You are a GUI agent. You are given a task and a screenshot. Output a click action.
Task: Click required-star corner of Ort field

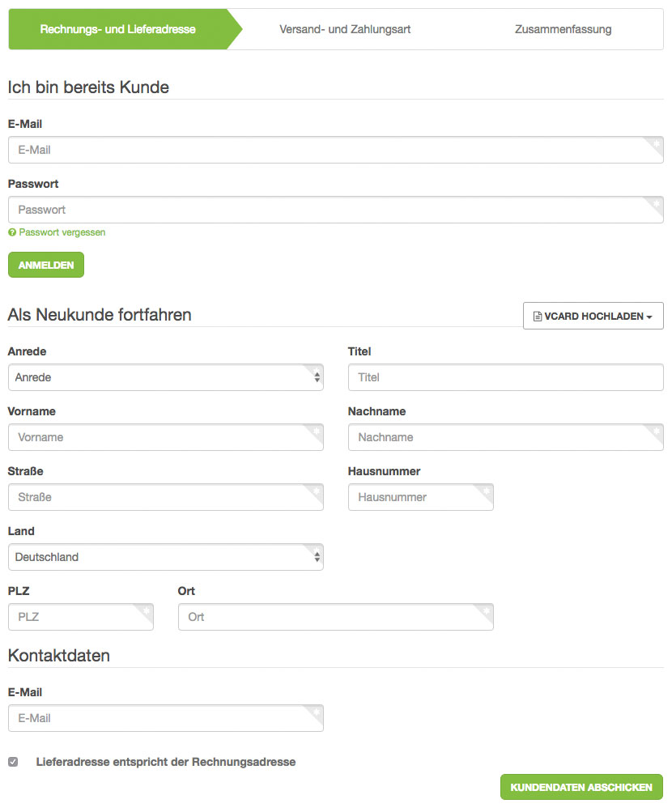point(487,610)
